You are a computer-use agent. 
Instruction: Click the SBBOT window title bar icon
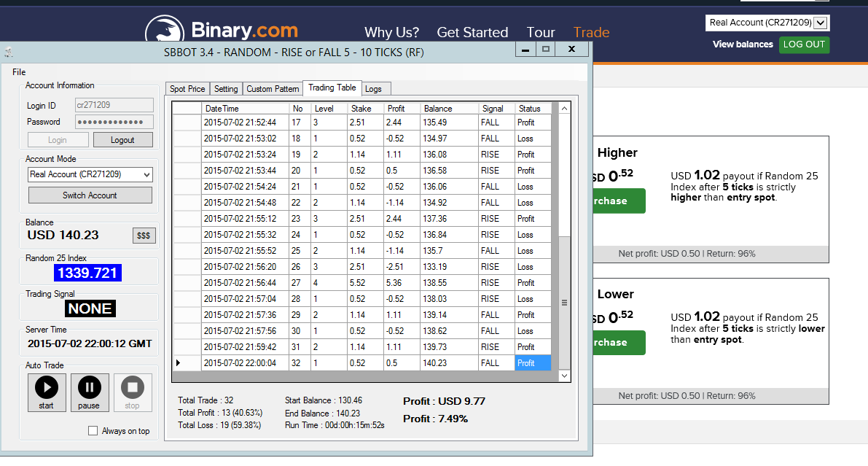pos(8,53)
